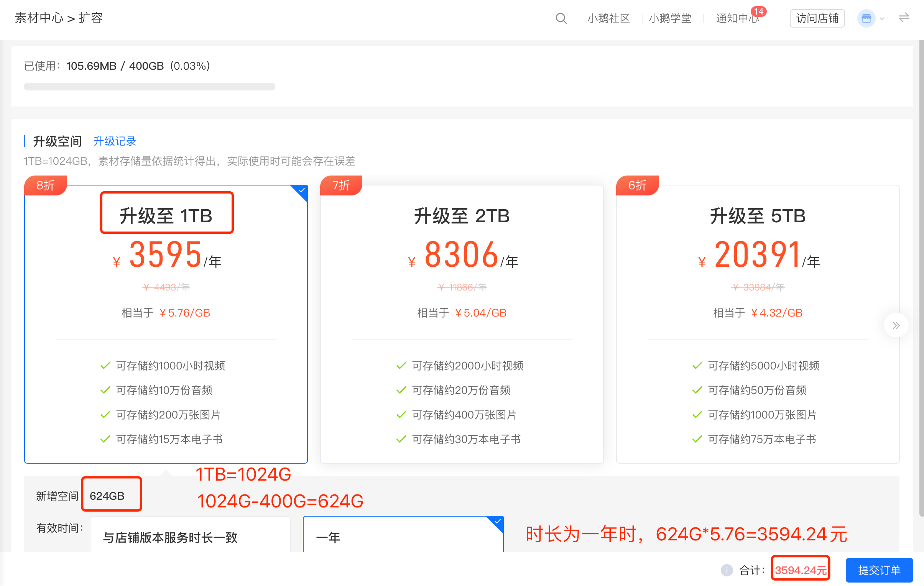Click the search magnifier icon
Image resolution: width=924 pixels, height=586 pixels.
(x=561, y=18)
